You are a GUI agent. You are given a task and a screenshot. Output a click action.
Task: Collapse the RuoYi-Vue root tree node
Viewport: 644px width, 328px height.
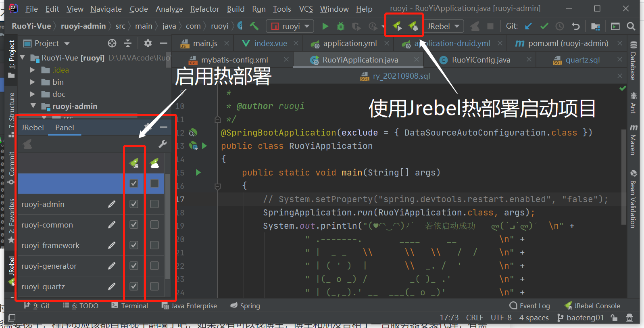click(23, 58)
